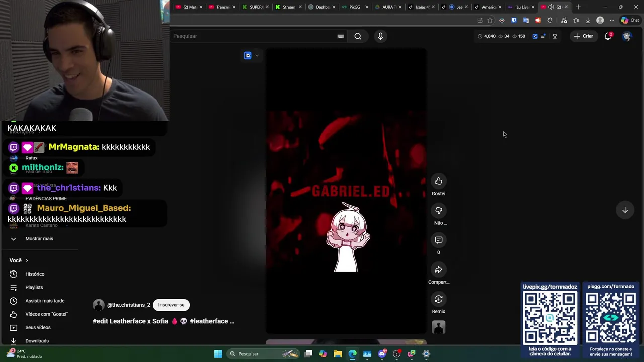Switch to the Transmissão tab
Image resolution: width=644 pixels, height=362 pixels.
(x=222, y=7)
